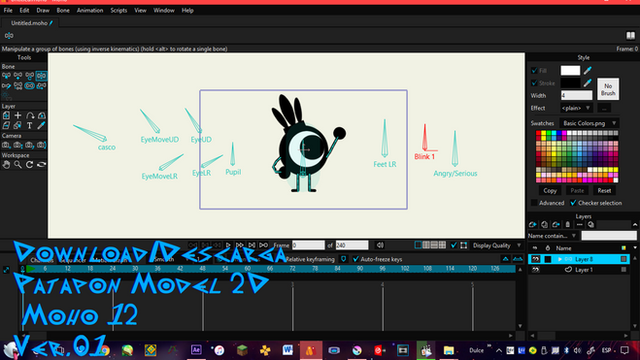The width and height of the screenshot is (640, 360).
Task: Click the delete layer trash icon
Action: [x=567, y=224]
